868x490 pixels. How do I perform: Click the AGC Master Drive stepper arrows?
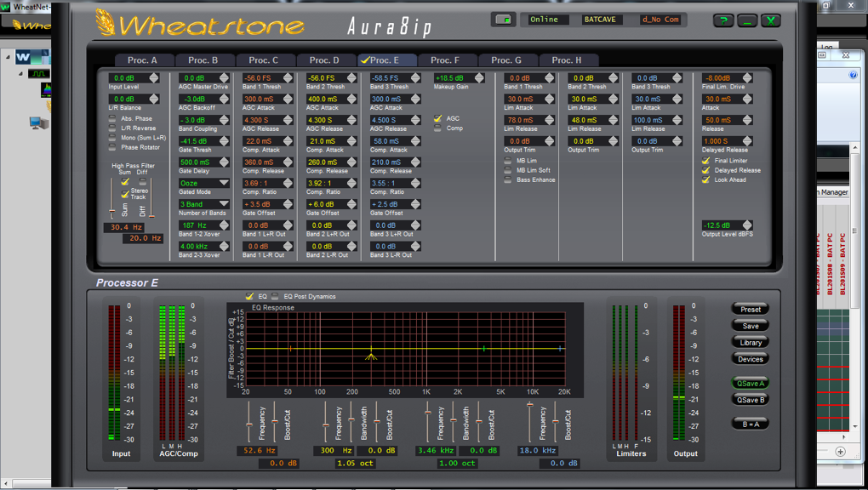(224, 78)
